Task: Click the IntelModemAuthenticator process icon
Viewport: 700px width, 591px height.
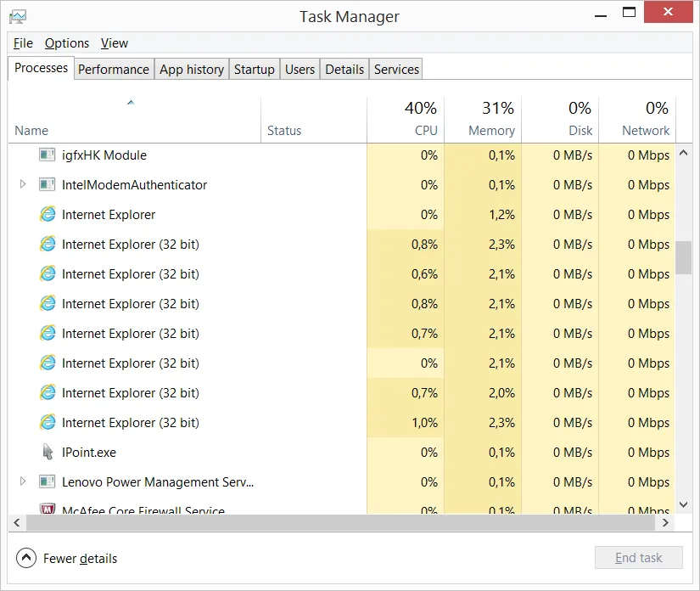Action: (x=47, y=184)
